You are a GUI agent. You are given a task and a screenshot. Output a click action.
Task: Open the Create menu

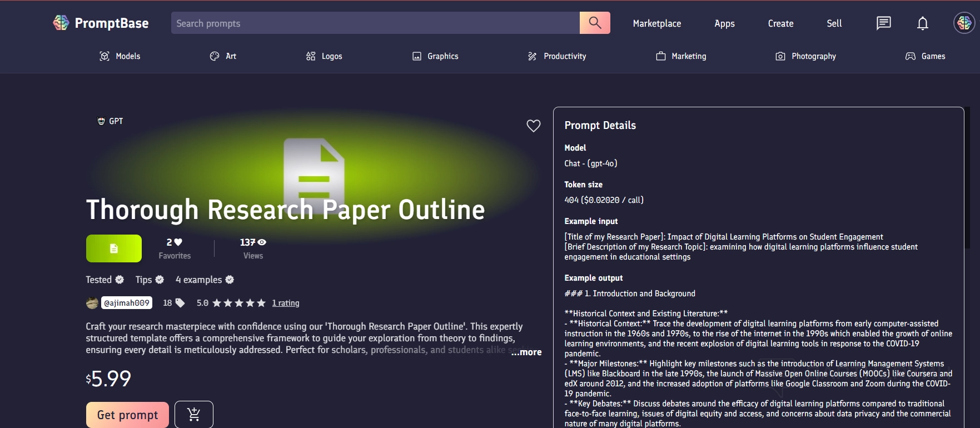(x=780, y=23)
